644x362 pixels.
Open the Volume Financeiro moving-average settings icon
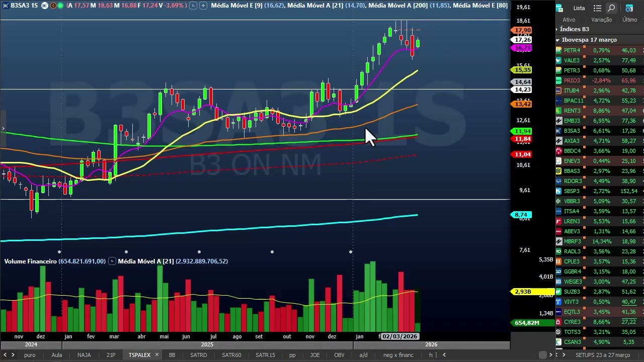[x=112, y=261]
